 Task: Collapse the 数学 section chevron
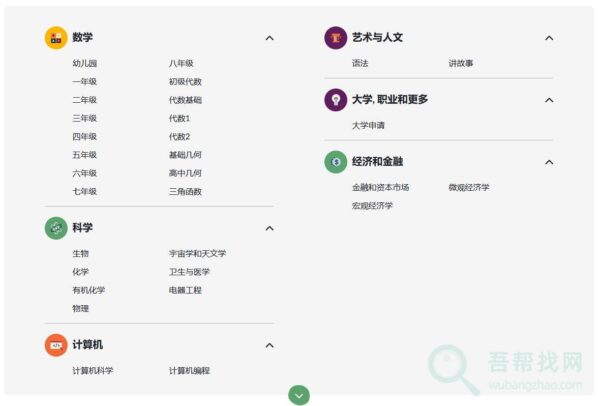(269, 38)
